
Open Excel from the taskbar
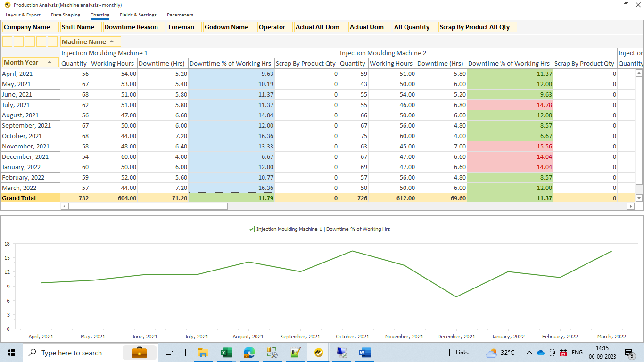coord(226,353)
